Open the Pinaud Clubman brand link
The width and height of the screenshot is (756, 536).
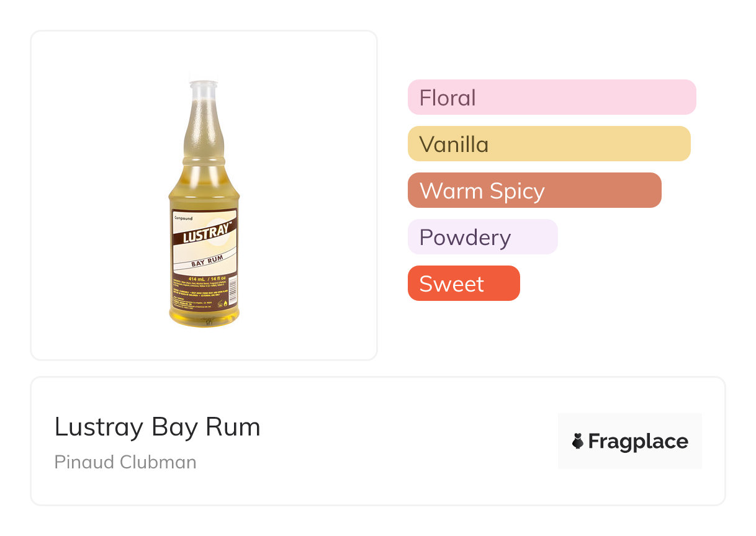click(x=125, y=462)
